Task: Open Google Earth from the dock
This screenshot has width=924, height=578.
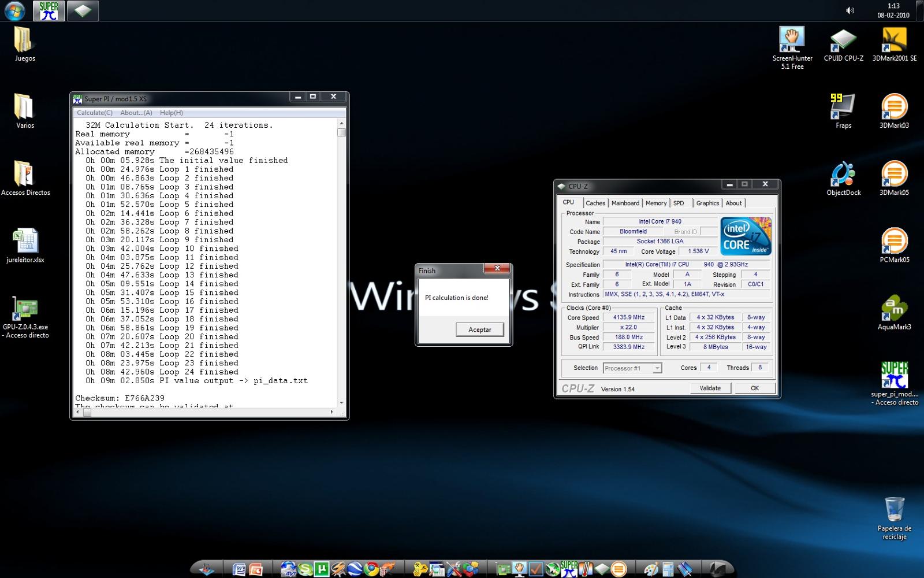Action: coord(355,569)
